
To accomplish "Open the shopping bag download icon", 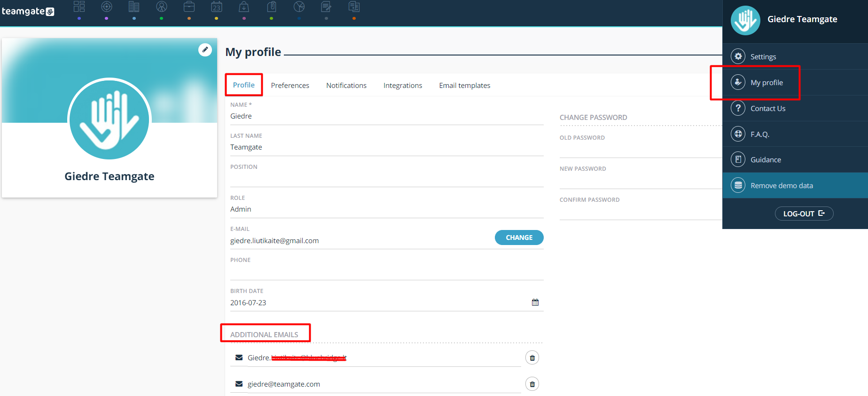I will pyautogui.click(x=244, y=7).
